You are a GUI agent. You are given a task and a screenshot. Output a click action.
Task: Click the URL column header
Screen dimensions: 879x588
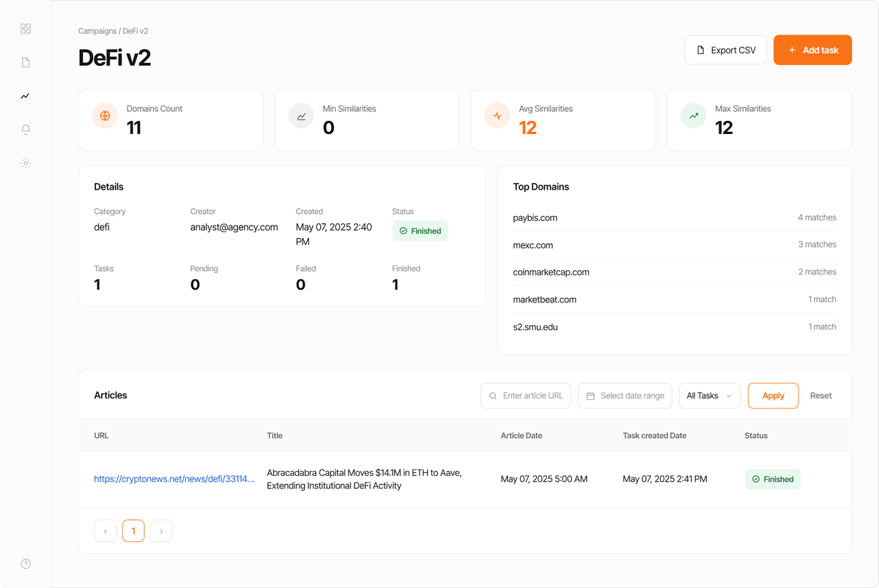tap(101, 436)
